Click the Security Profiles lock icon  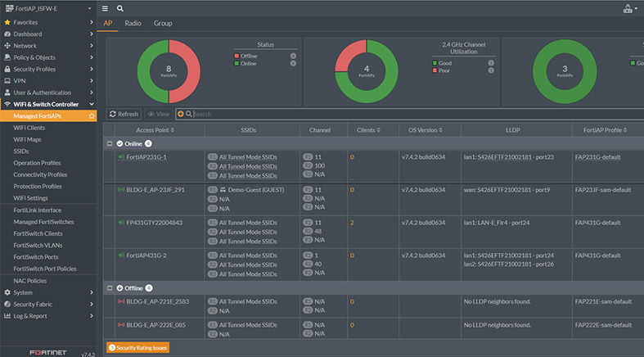pyautogui.click(x=7, y=69)
